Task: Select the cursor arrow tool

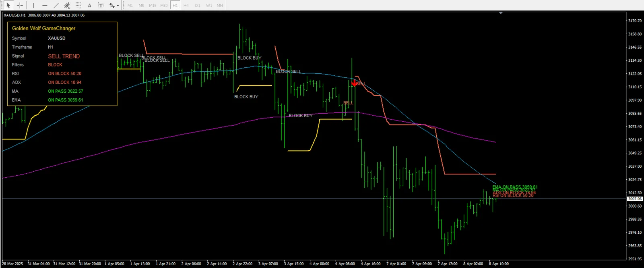Action: coord(8,5)
